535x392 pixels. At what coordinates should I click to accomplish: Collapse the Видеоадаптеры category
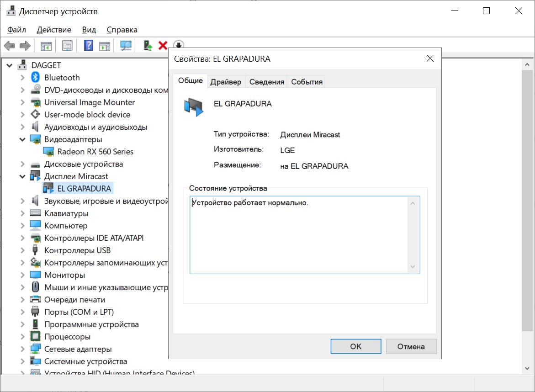22,139
